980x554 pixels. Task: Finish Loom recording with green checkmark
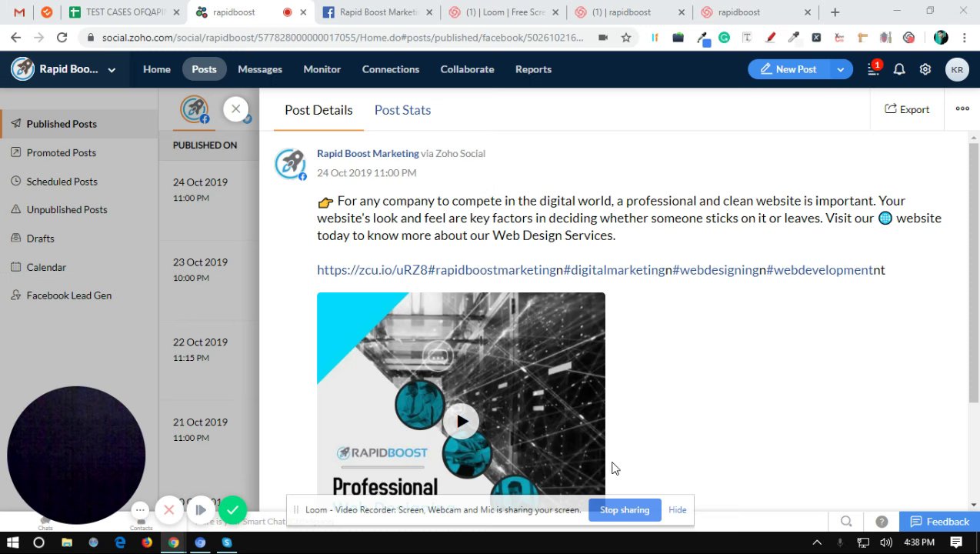[x=232, y=509]
